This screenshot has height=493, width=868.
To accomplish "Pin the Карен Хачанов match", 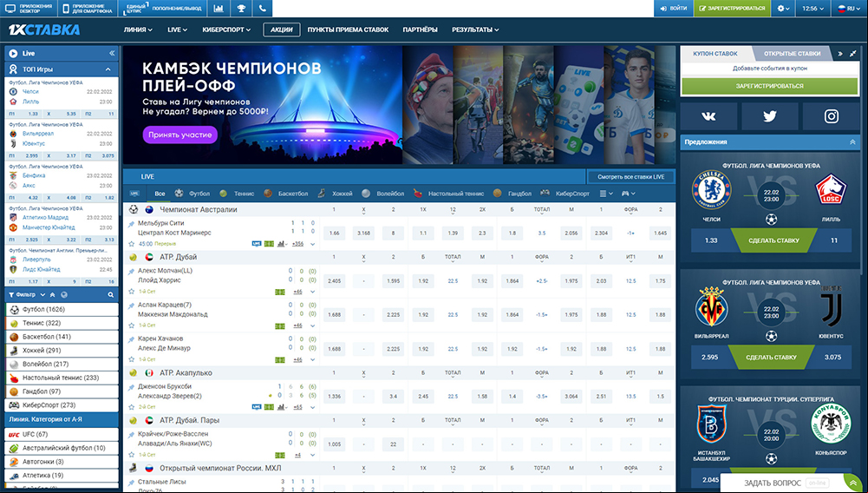I will click(x=131, y=339).
